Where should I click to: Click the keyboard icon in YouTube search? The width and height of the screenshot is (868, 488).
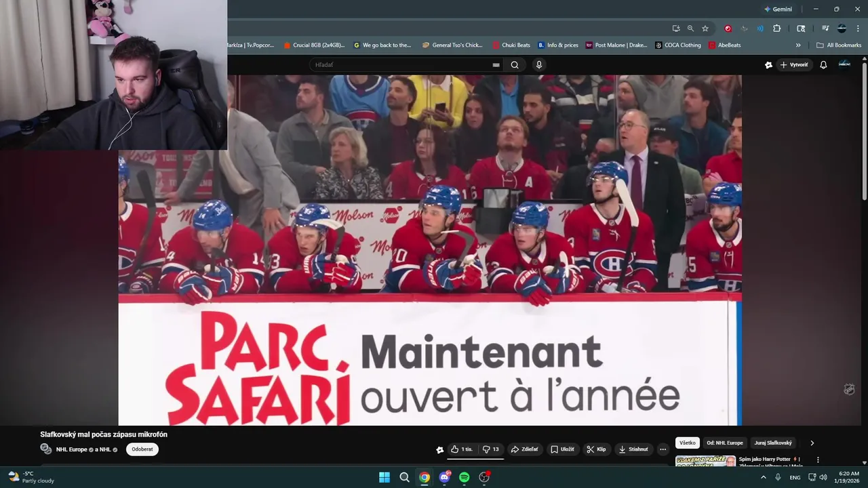tap(496, 65)
